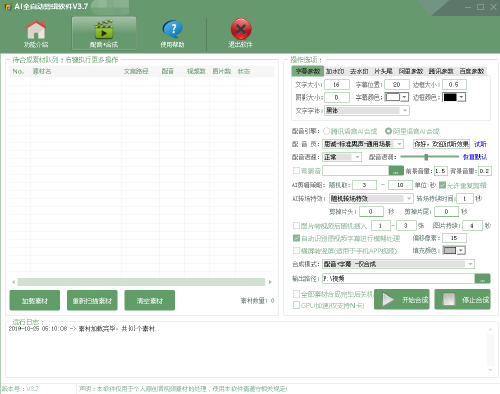Switch to the 片头尾 tab
The height and width of the screenshot is (394, 500).
383,71
